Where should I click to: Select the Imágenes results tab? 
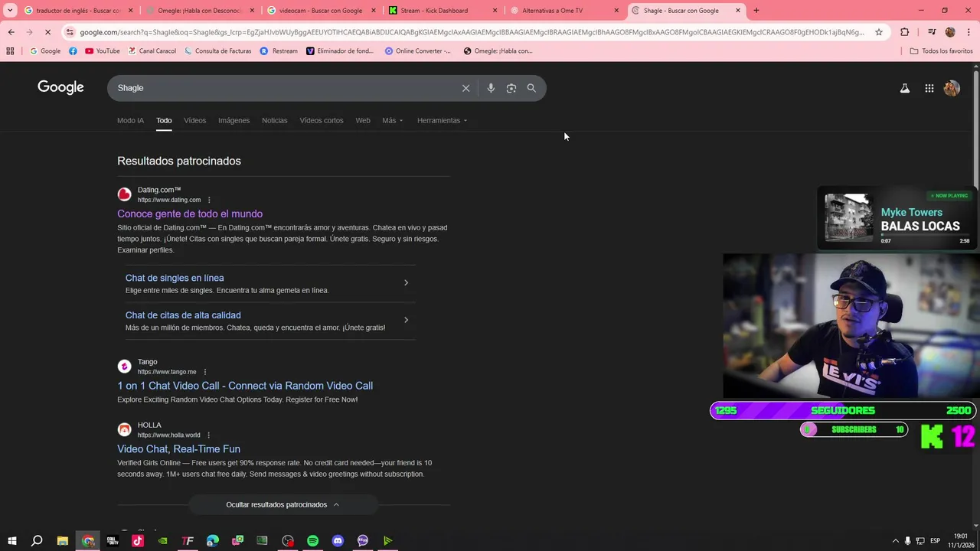234,120
